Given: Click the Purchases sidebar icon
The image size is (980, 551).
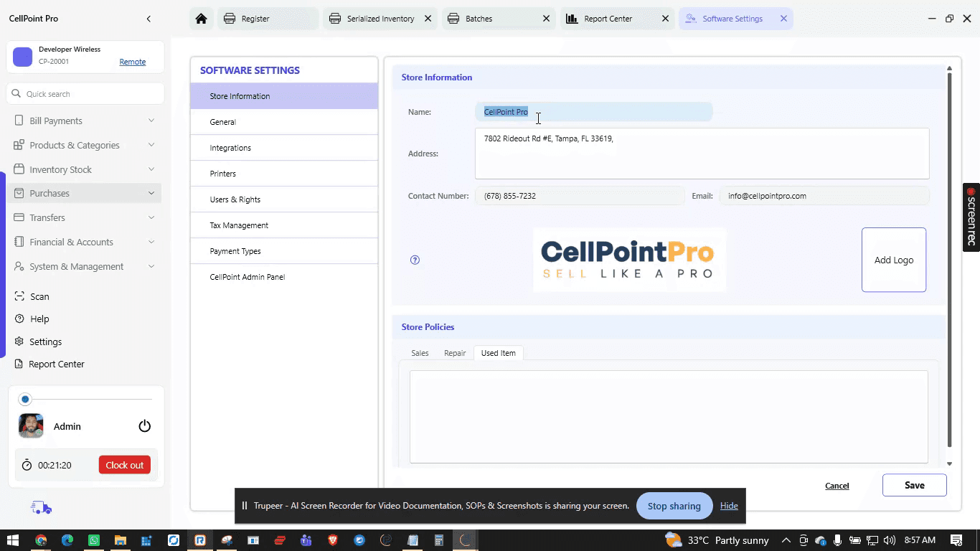Looking at the screenshot, I should (19, 193).
